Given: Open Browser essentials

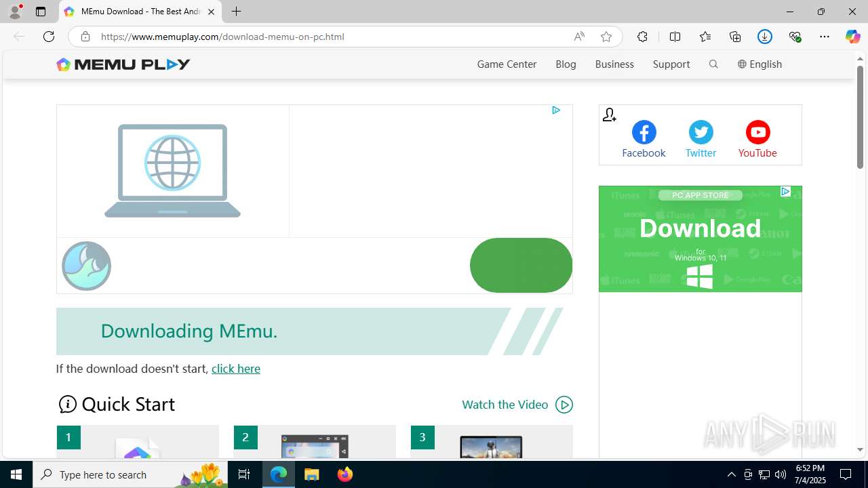Looking at the screenshot, I should (x=795, y=37).
